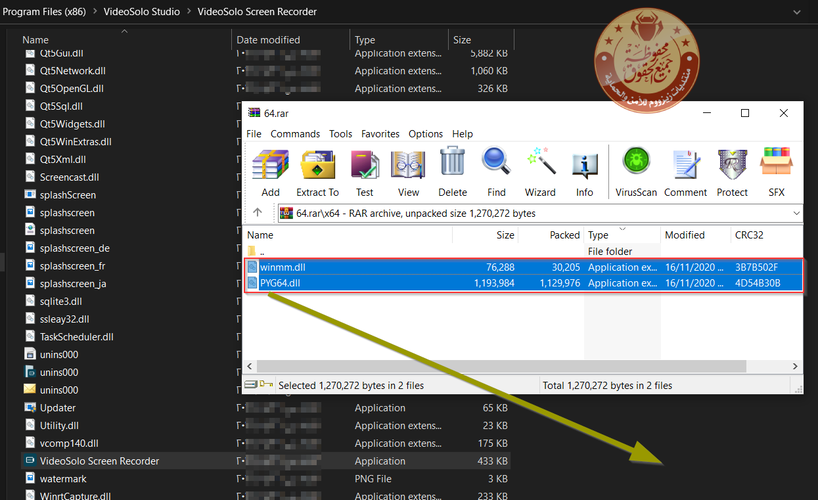Click the Test archive icon
This screenshot has height=500, width=818.
[x=365, y=164]
